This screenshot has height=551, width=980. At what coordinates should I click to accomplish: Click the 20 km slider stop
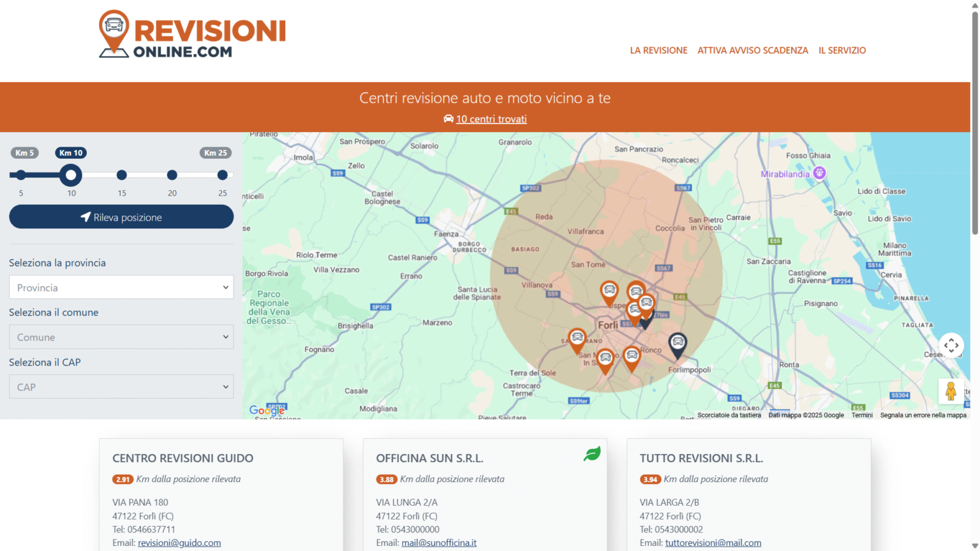point(172,175)
